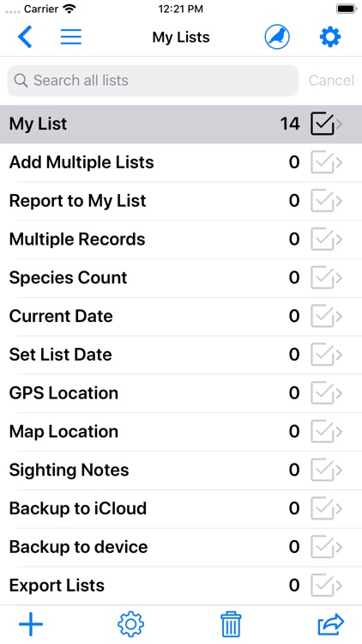Add a new list with plus icon
Viewport: 362px width, 644px height.
pyautogui.click(x=31, y=624)
